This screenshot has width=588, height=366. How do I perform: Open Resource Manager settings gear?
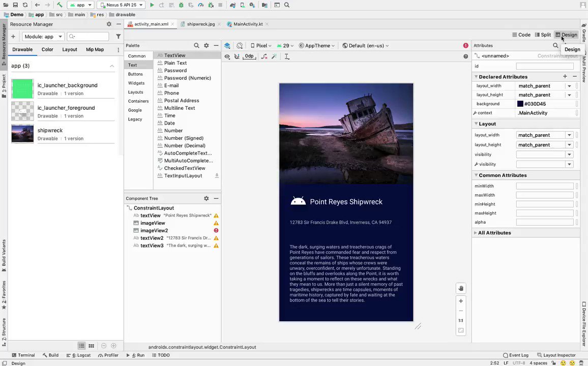pyautogui.click(x=109, y=24)
